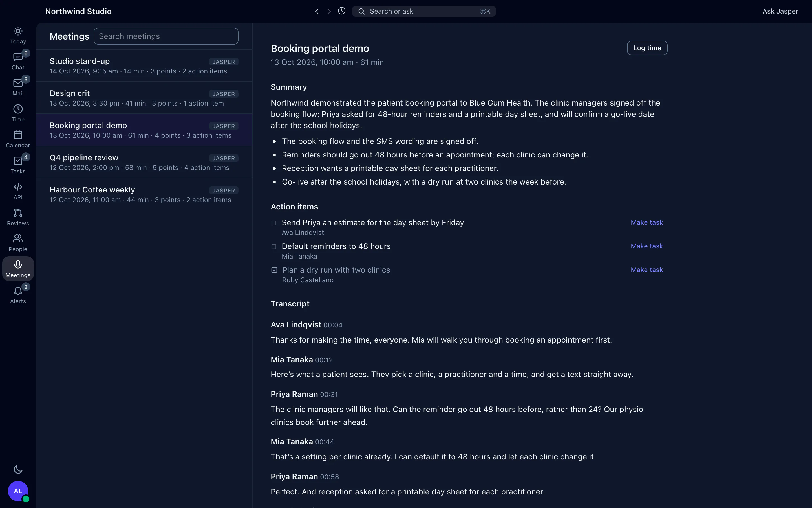Click Make task for Send Priya estimate
The width and height of the screenshot is (812, 508).
[x=646, y=222]
